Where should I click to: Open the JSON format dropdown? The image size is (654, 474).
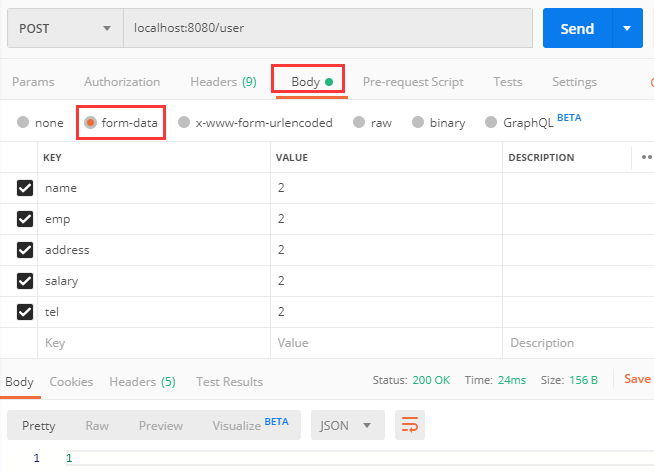tap(347, 425)
